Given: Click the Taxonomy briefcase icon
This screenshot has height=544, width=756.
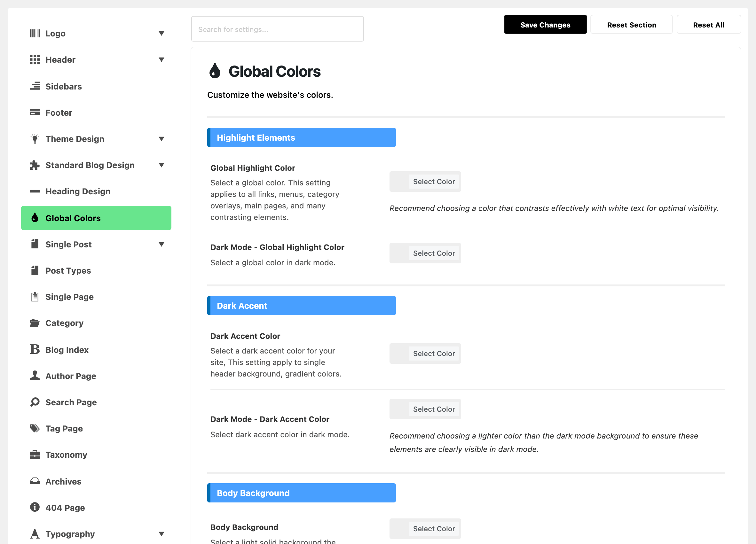Looking at the screenshot, I should coord(35,455).
